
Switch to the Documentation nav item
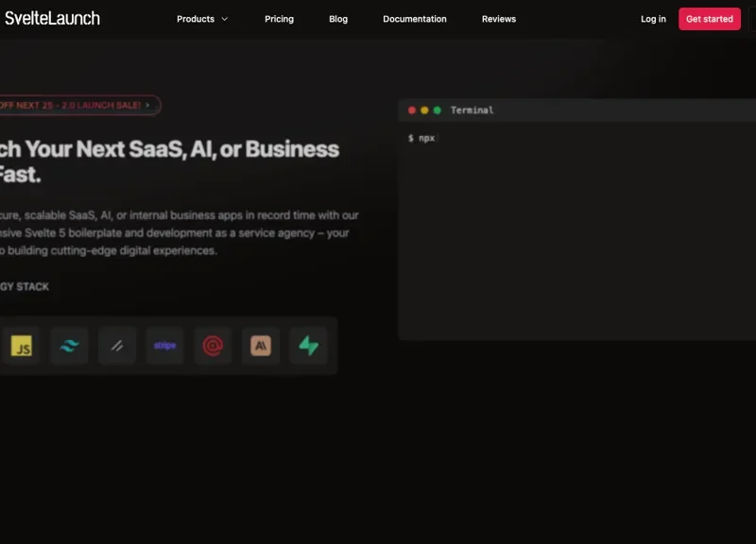pyautogui.click(x=414, y=18)
